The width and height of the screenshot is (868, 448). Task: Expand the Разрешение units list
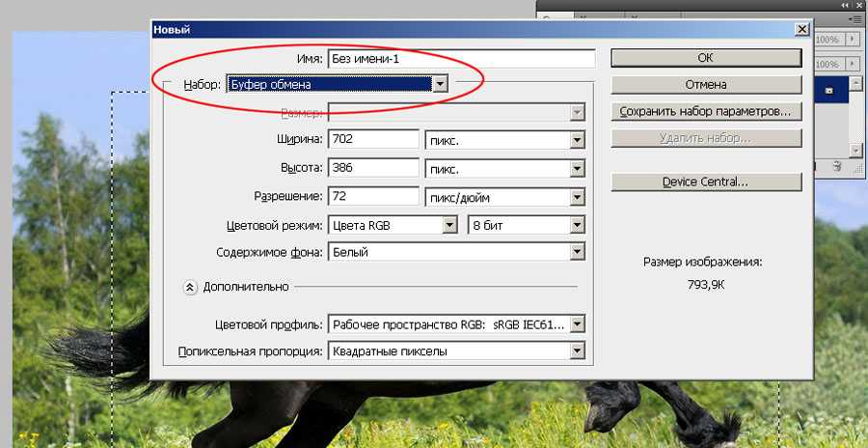pos(577,197)
